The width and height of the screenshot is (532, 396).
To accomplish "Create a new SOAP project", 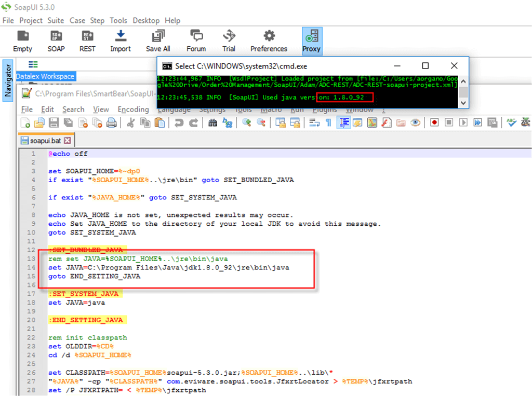I will (56, 42).
